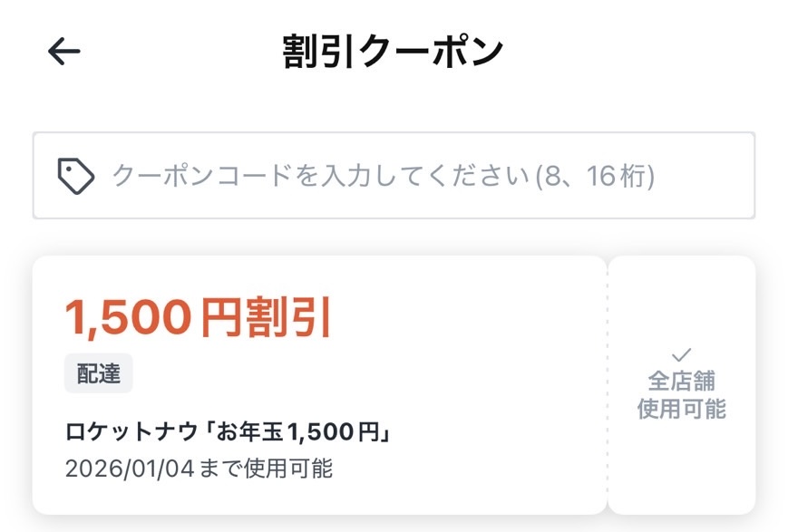Click the (8、16桁) hint text
The height and width of the screenshot is (532, 788).
pos(594,176)
